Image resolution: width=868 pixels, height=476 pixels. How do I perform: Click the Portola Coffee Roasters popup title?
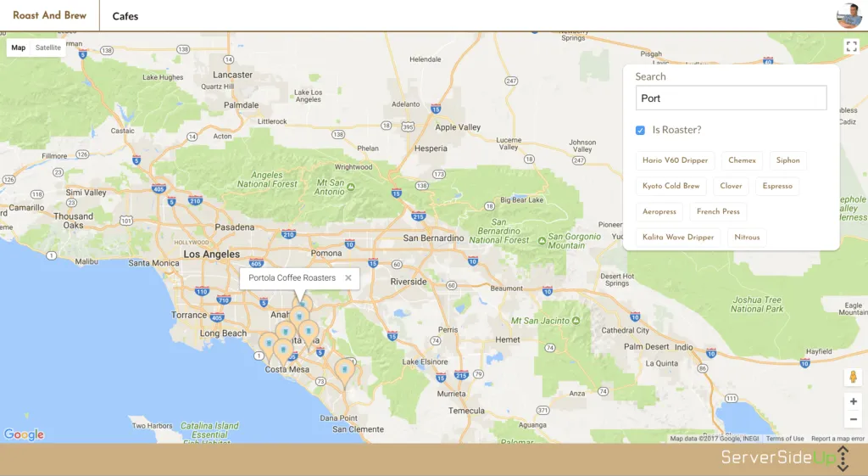coord(292,278)
